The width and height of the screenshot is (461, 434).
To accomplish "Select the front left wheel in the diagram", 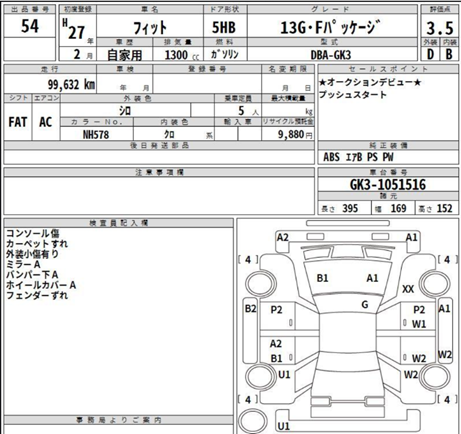I will (x=261, y=284).
